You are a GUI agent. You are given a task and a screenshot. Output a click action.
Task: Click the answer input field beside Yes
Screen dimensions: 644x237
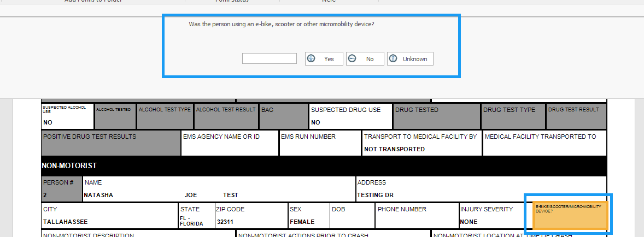pos(270,58)
